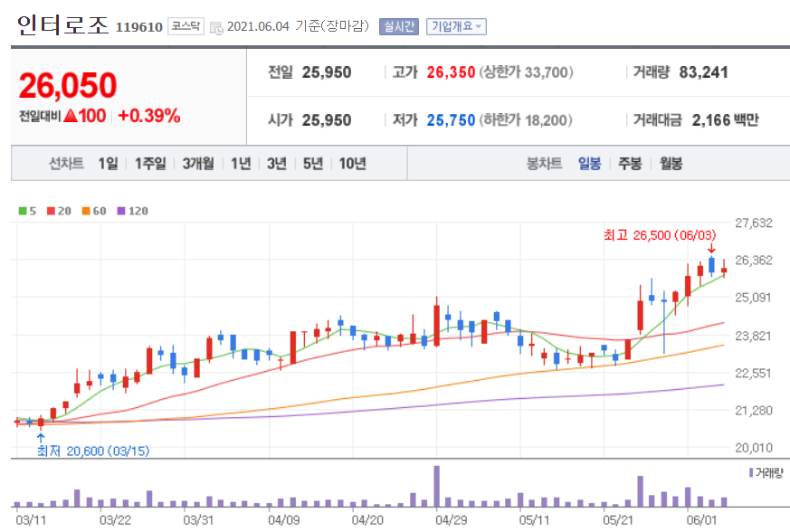790x532 pixels.
Task: Select the 1년 line chart tab
Action: 241,163
